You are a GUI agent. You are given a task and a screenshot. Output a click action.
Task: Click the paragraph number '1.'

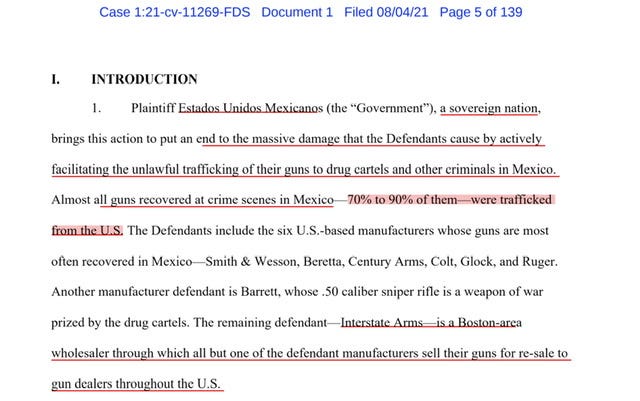click(96, 108)
